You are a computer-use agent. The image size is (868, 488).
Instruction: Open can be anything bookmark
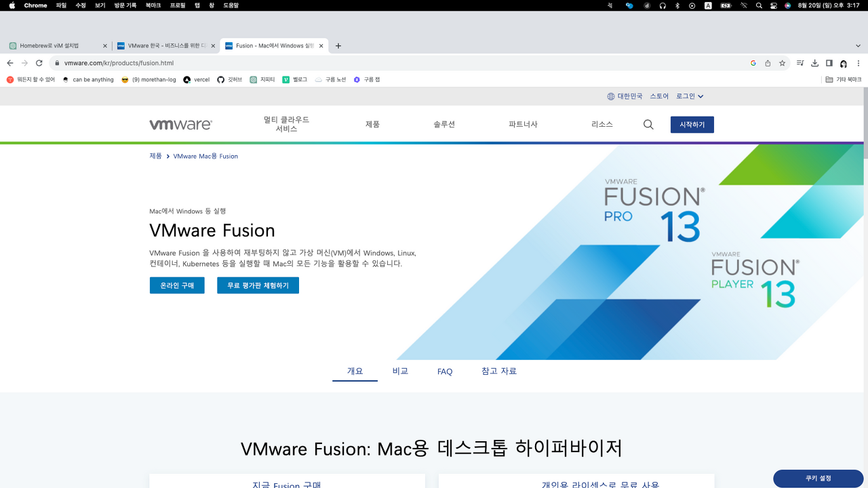tap(88, 79)
